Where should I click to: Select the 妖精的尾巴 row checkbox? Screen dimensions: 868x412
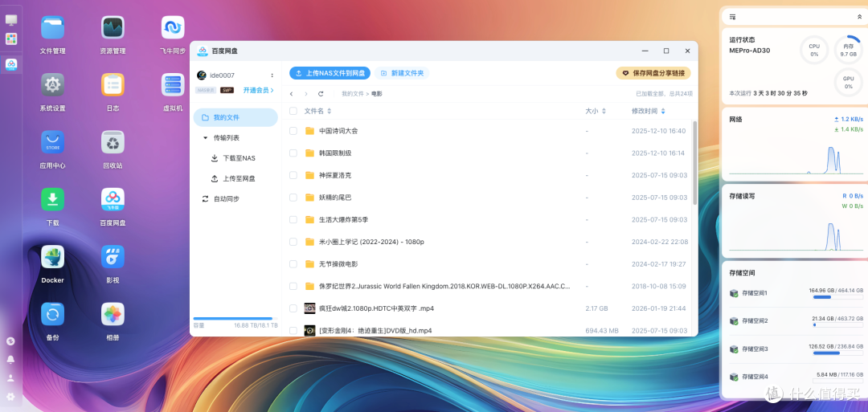pos(293,198)
